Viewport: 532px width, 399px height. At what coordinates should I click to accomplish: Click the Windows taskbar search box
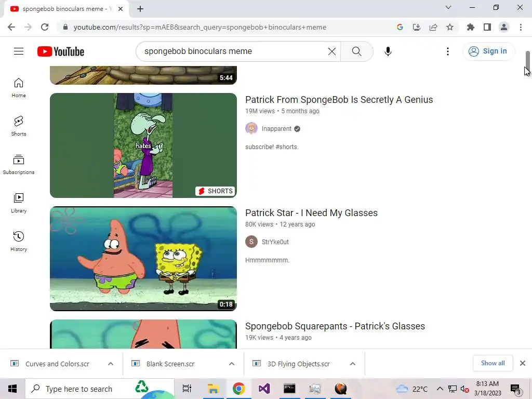click(100, 389)
